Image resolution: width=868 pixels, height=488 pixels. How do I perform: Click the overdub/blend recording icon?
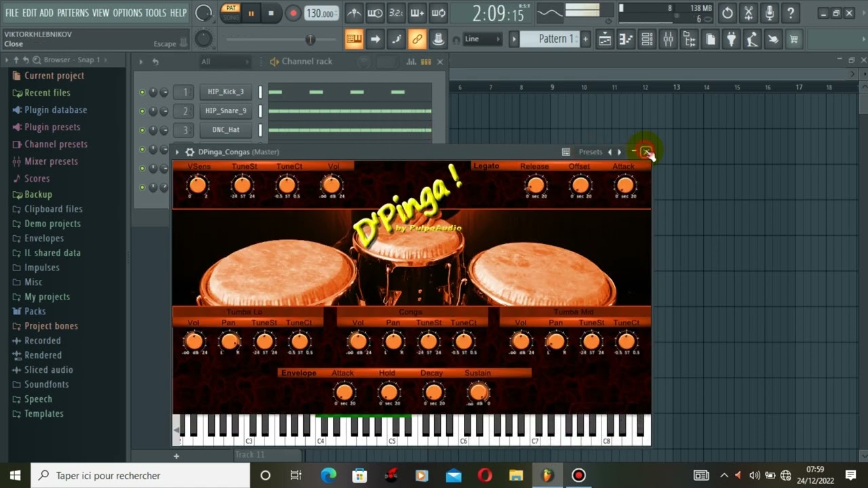pos(417,13)
